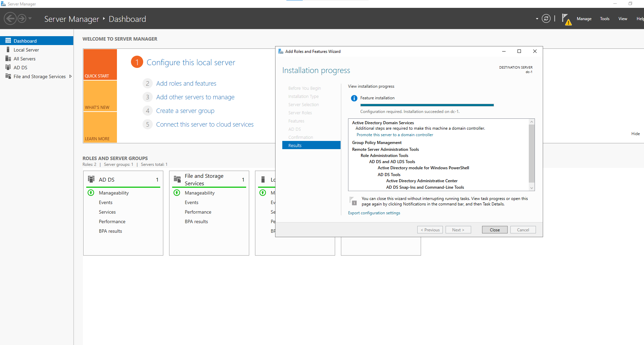
Task: Open AD DS Events row
Action: point(106,202)
